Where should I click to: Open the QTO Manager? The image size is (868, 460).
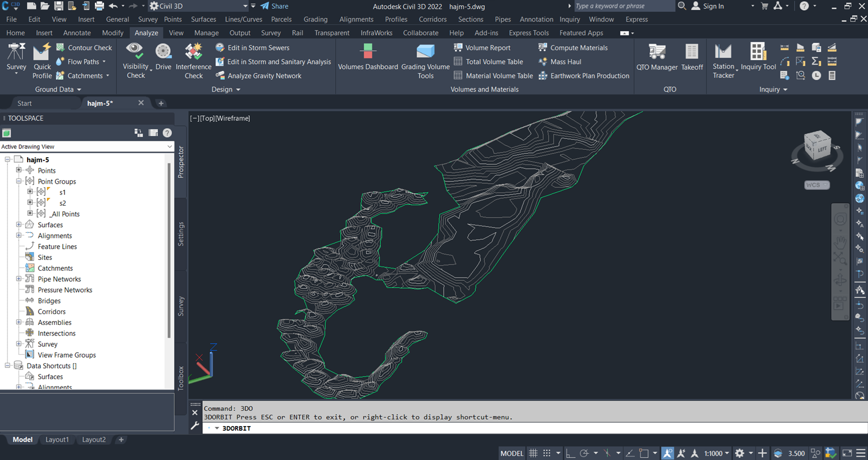tap(657, 57)
